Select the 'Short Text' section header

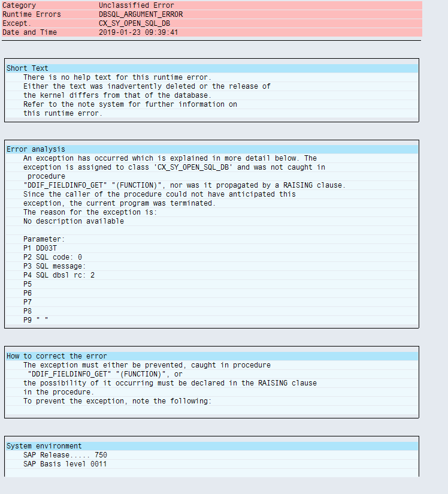[x=28, y=68]
